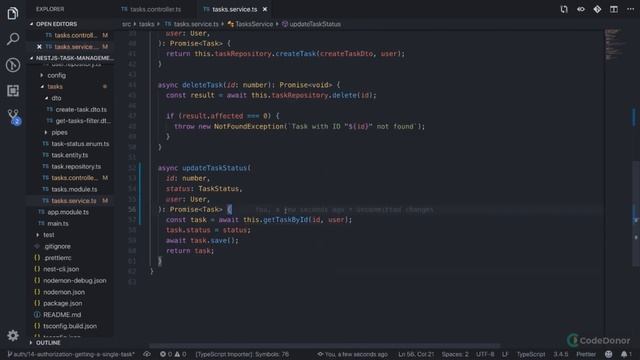Select tasks.controller in Open Editors list
This screenshot has width=640, height=360.
[76, 36]
